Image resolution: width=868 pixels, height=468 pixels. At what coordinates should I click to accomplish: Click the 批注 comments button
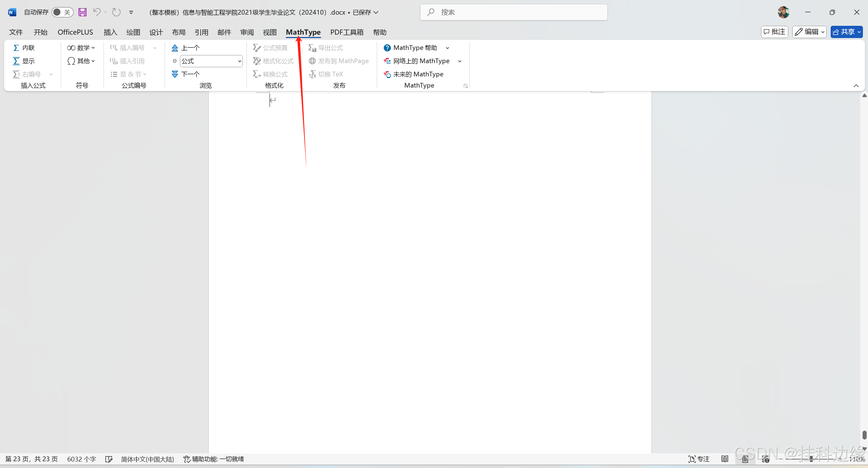(774, 32)
